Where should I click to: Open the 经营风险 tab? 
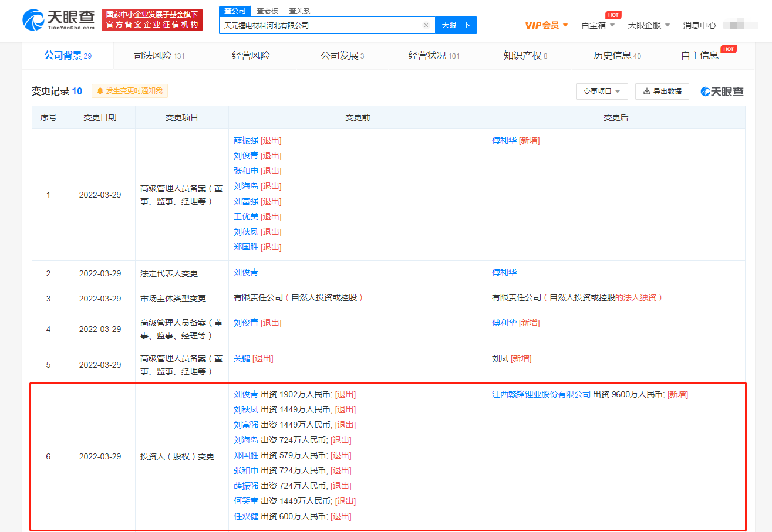pos(251,56)
